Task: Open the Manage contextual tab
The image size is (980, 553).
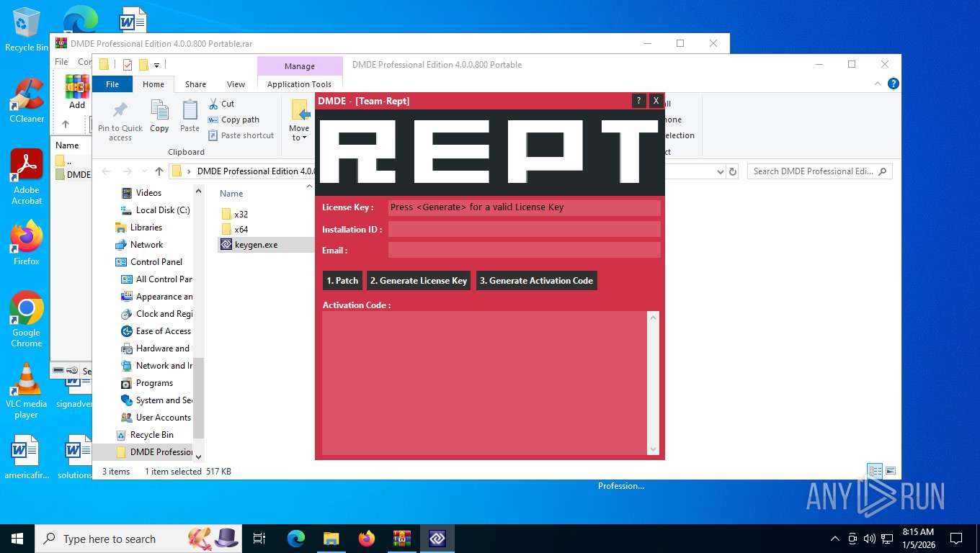Action: click(x=300, y=66)
